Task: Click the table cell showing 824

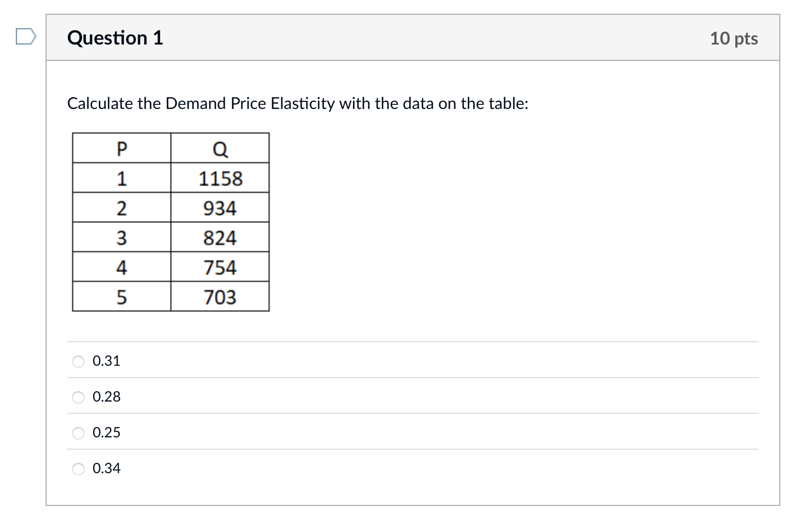Action: tap(220, 237)
